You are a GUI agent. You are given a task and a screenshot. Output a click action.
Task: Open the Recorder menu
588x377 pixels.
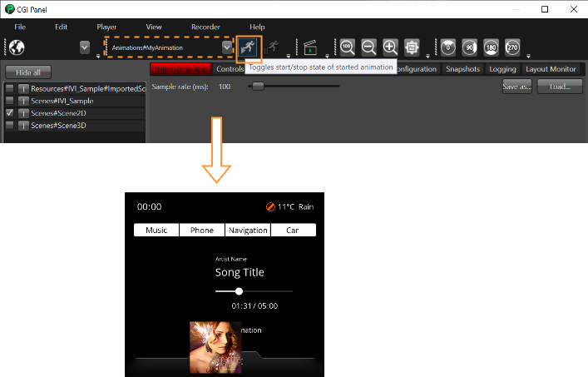pyautogui.click(x=205, y=27)
